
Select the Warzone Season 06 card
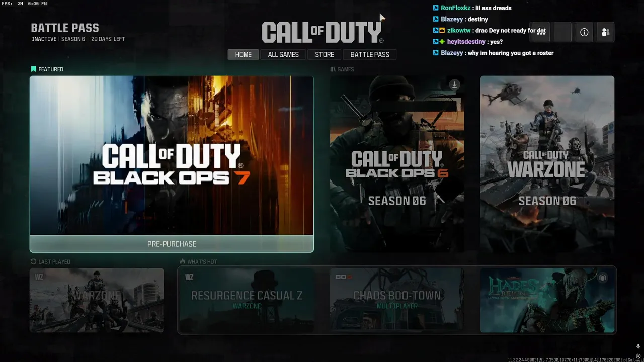pyautogui.click(x=547, y=164)
